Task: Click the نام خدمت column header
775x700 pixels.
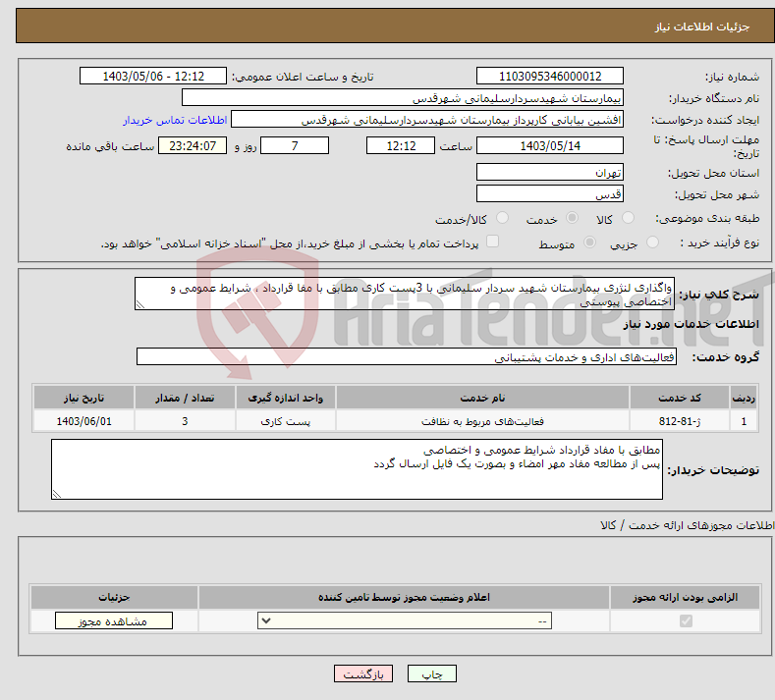Action: pos(482,398)
